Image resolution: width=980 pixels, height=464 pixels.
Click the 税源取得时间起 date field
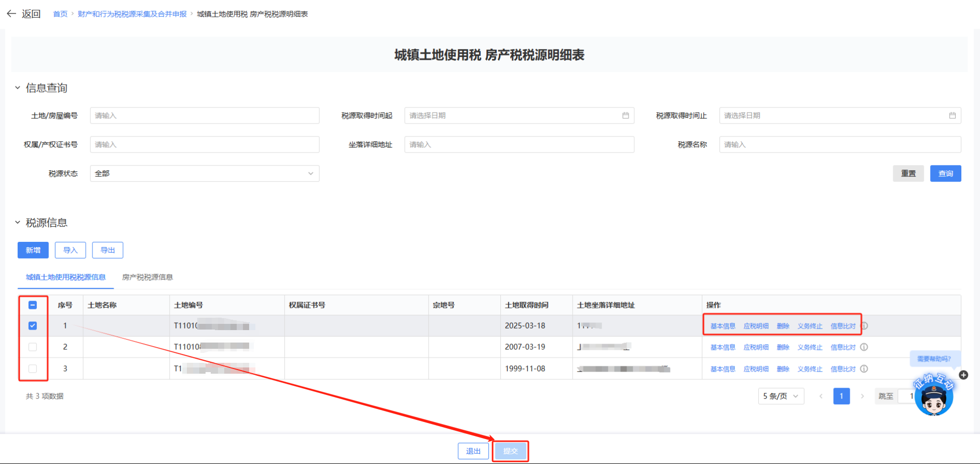pyautogui.click(x=519, y=115)
